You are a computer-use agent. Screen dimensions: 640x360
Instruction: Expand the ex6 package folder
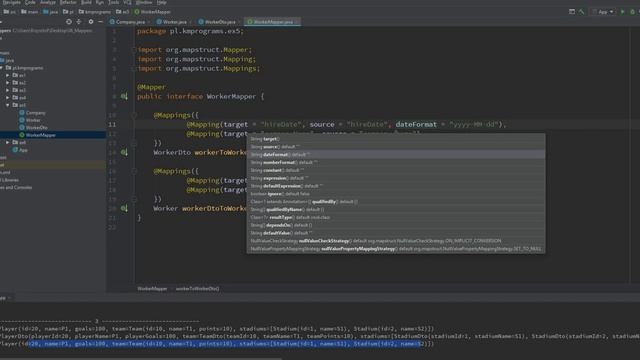click(x=8, y=142)
